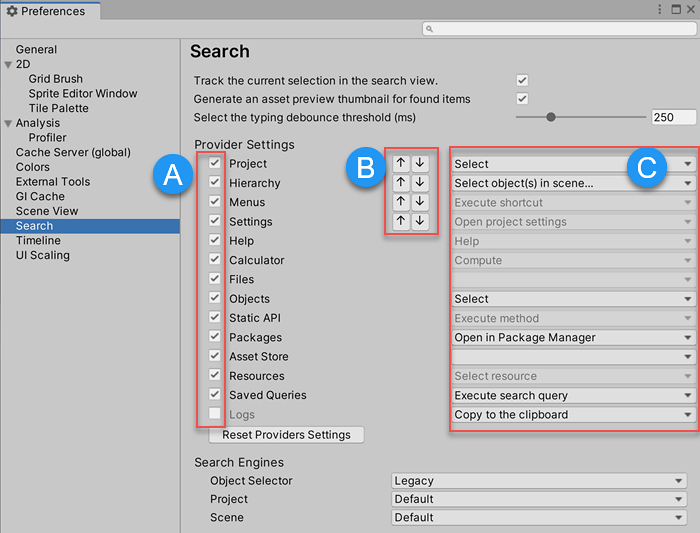Move Hierarchy provider down
The width and height of the screenshot is (700, 533).
pyautogui.click(x=420, y=183)
